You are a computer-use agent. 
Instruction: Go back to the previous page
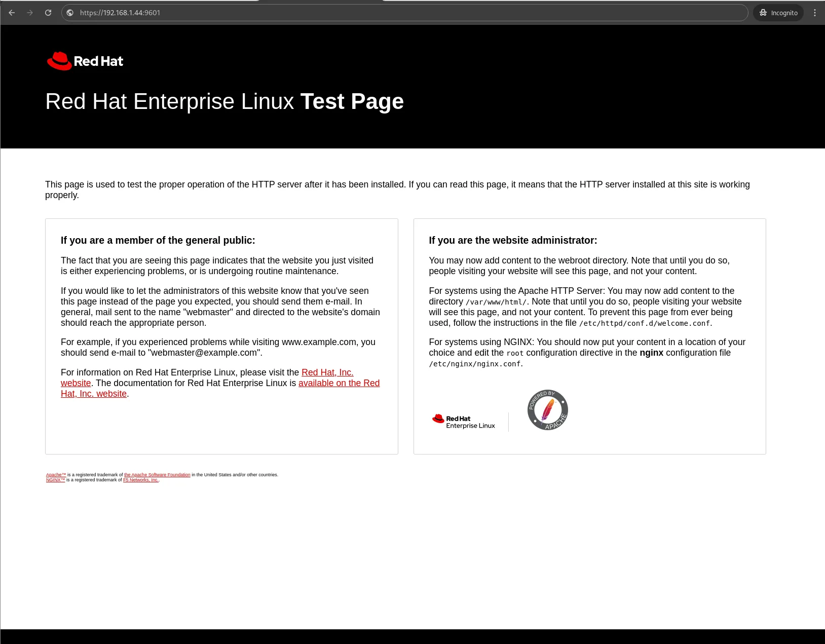coord(12,13)
